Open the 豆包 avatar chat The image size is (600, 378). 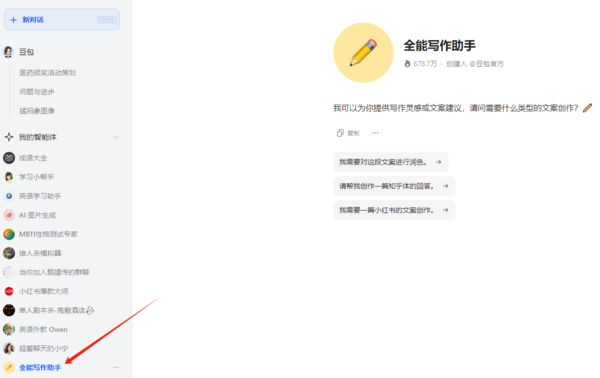pyautogui.click(x=8, y=52)
